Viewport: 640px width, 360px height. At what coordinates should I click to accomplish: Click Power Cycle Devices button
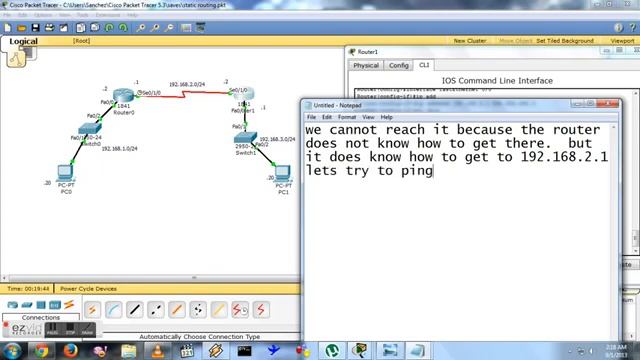(88, 289)
